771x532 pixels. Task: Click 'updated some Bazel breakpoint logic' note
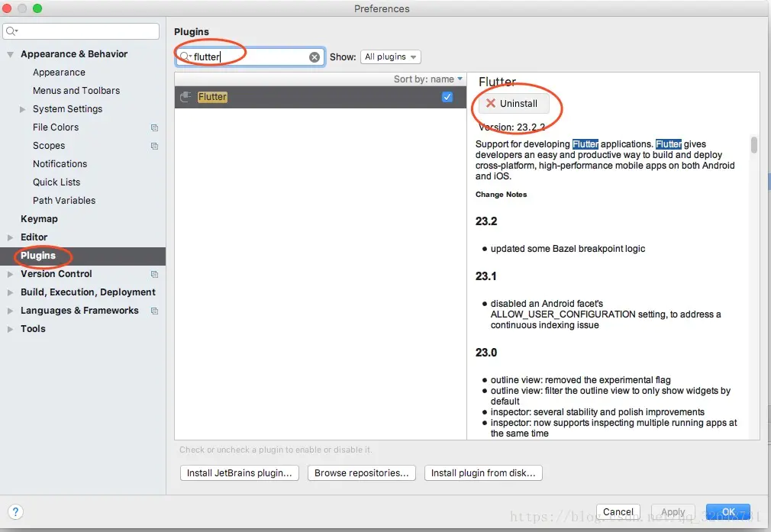[x=567, y=249]
